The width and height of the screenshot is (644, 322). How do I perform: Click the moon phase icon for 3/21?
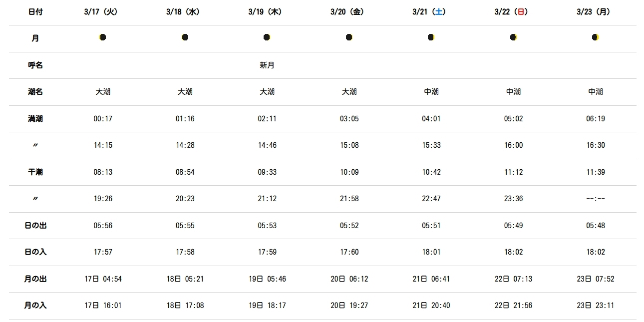pos(431,37)
